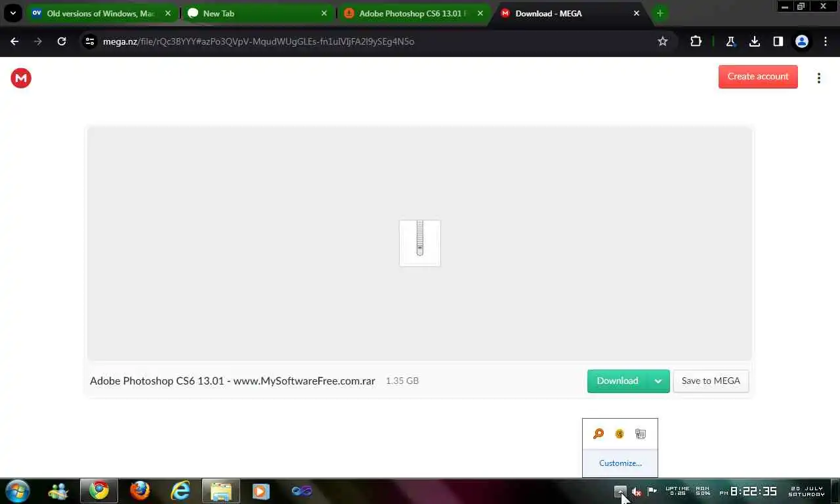Click the network computers icon in the tray popup

(640, 434)
